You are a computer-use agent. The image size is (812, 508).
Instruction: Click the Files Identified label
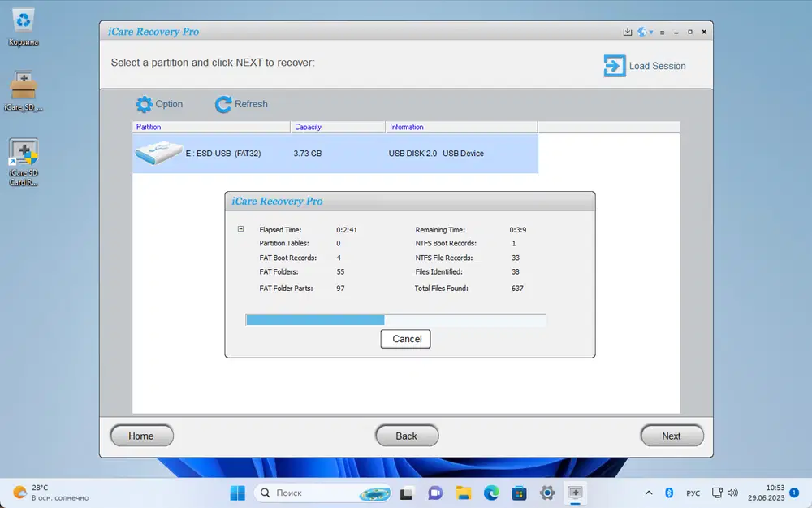(x=438, y=271)
